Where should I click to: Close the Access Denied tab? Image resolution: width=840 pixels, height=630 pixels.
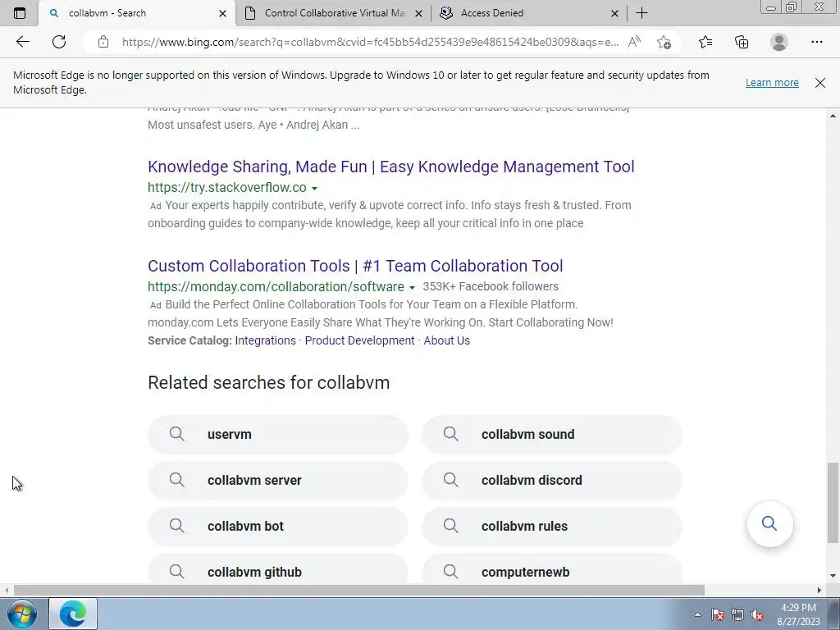click(x=615, y=13)
